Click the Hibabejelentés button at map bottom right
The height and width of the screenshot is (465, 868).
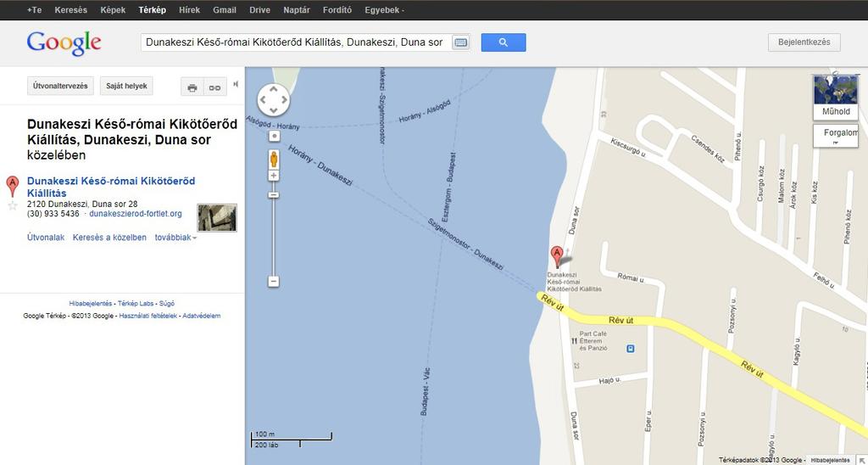tap(830, 460)
